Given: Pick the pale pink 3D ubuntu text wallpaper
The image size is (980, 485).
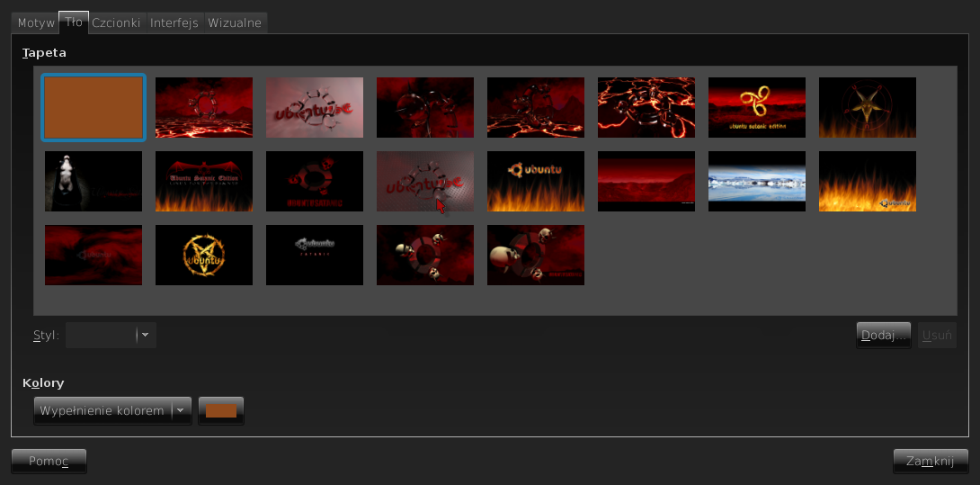Looking at the screenshot, I should (x=315, y=107).
